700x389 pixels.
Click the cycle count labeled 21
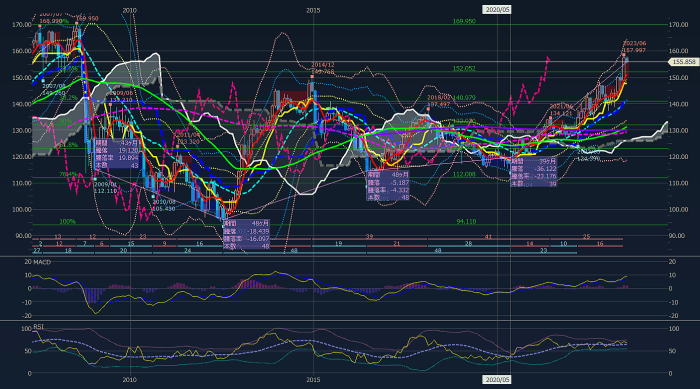tap(396, 244)
